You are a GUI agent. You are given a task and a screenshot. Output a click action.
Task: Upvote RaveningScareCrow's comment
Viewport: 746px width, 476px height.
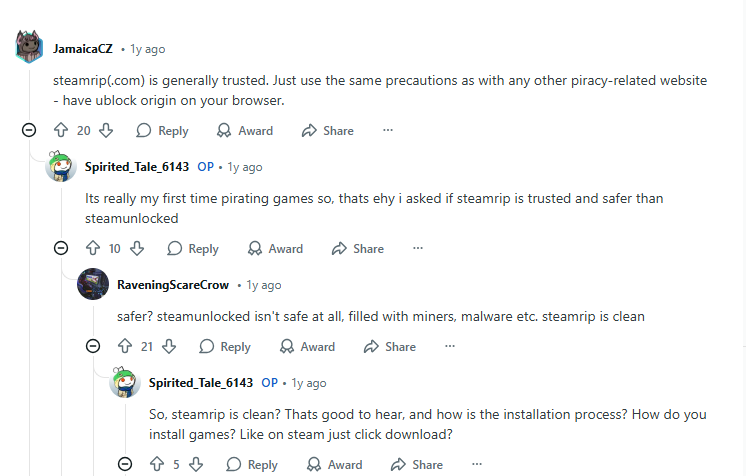125,347
